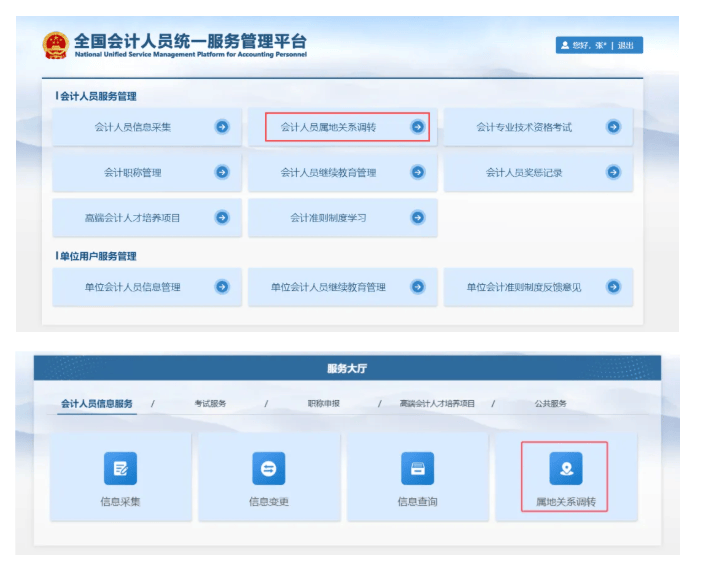Click the national emblem logo
Screen dimensions: 714x562
coord(55,45)
